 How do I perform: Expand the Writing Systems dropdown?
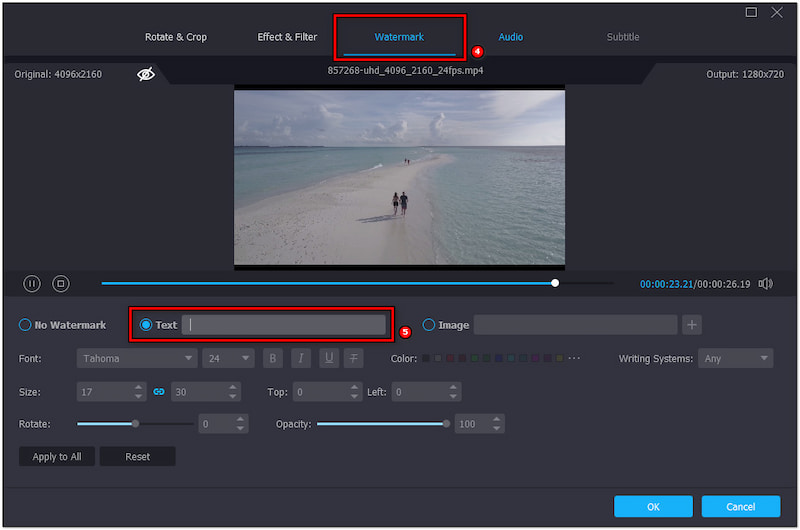pos(737,358)
